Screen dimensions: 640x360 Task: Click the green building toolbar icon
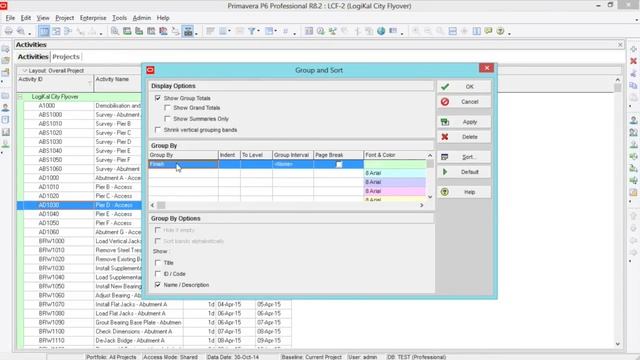click(x=139, y=31)
